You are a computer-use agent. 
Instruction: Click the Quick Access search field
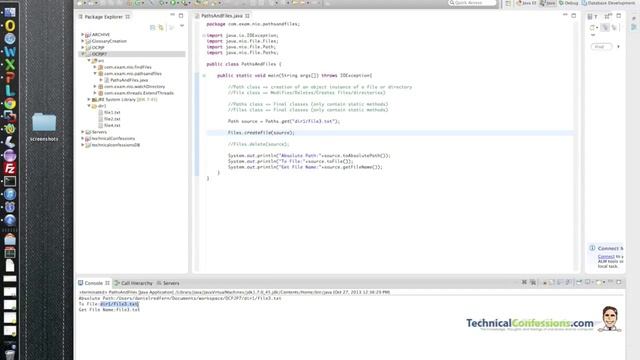point(472,3)
